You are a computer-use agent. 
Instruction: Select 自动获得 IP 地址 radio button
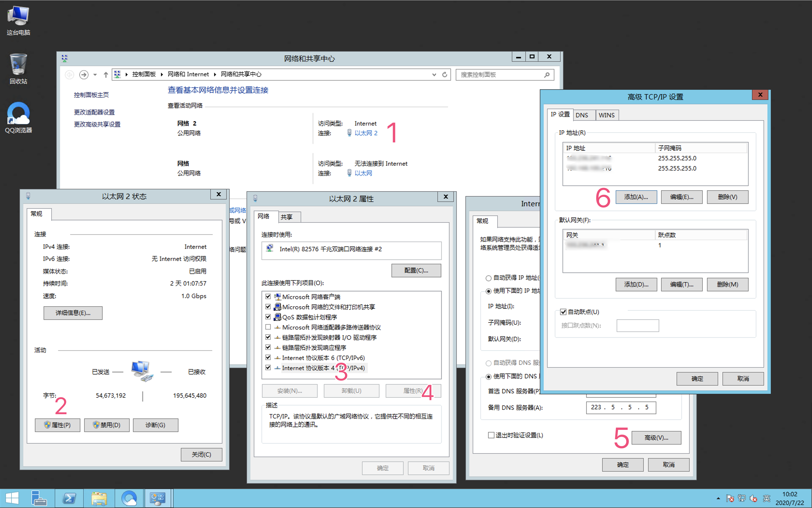(x=489, y=278)
